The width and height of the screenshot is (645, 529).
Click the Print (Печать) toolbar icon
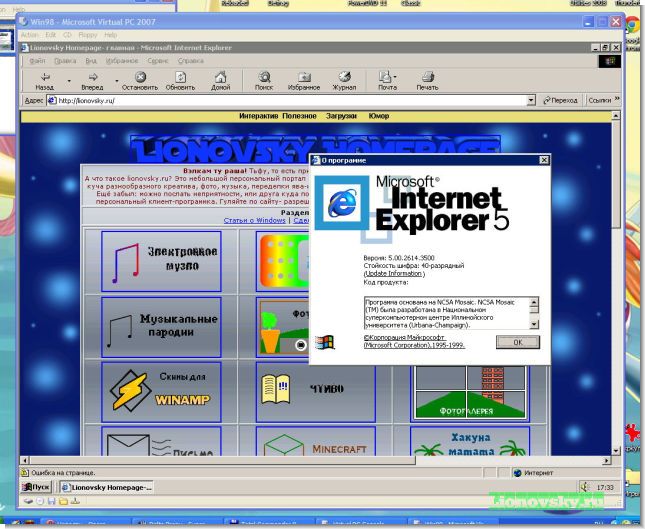pos(427,80)
